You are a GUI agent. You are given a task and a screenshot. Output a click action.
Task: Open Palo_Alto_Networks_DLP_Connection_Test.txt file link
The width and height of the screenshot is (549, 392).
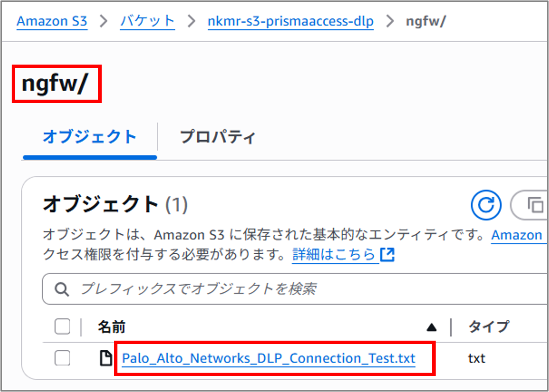[x=268, y=358]
